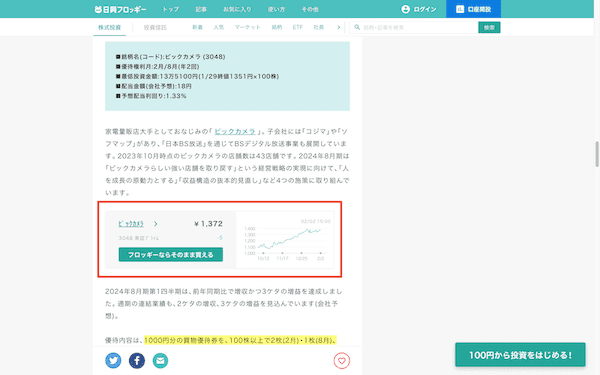Click the 銘柄名(コード):ビックカメラ (3048) line

[x=170, y=57]
